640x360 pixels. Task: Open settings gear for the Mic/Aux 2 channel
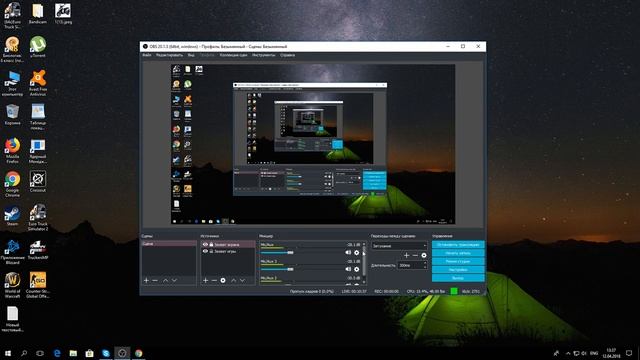(357, 269)
